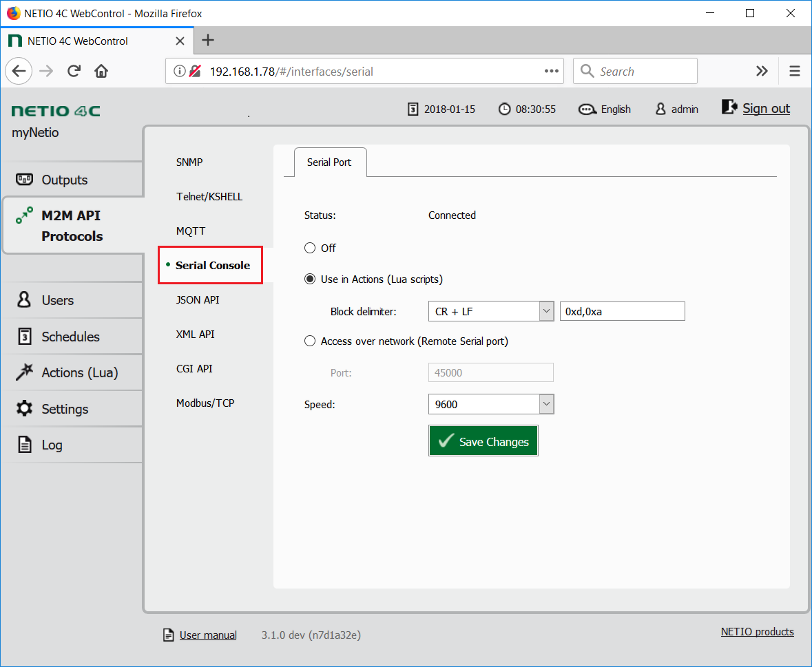This screenshot has height=667, width=812.
Task: Click the admin user icon in header
Action: 660,109
